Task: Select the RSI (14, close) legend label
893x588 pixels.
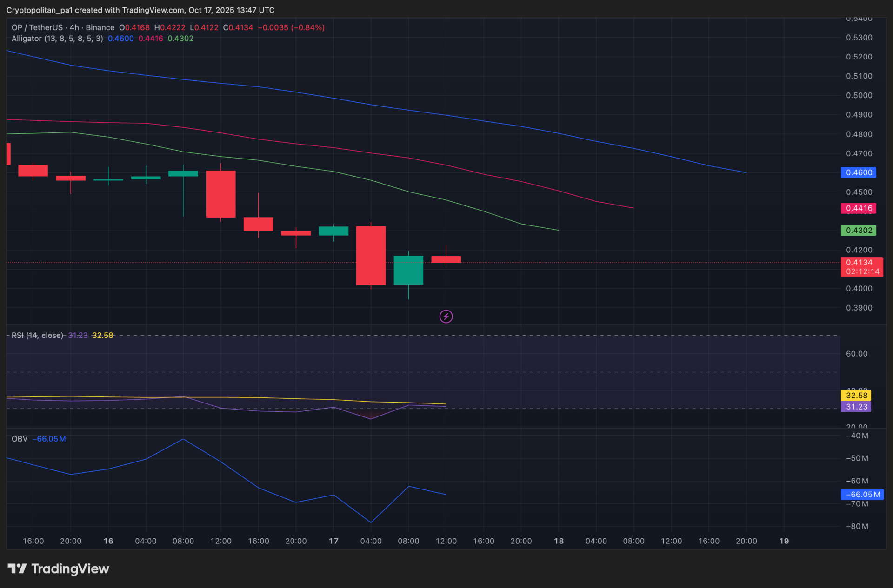Action: click(x=37, y=335)
